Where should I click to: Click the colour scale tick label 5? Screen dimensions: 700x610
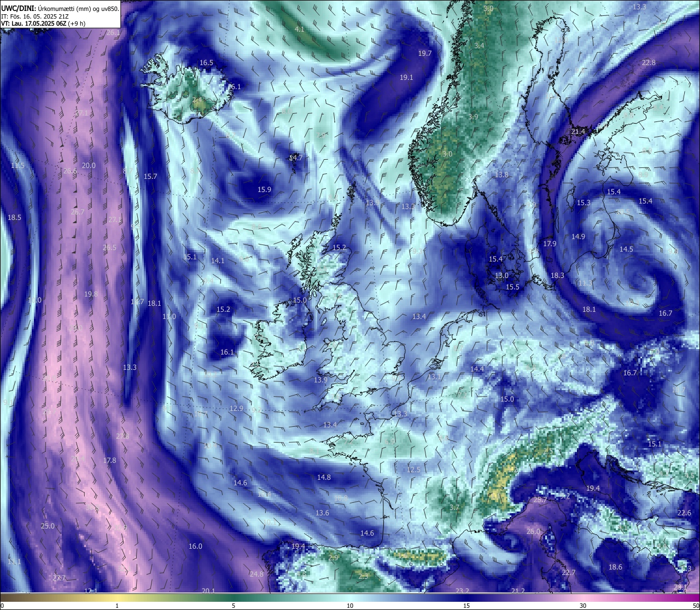tap(234, 606)
